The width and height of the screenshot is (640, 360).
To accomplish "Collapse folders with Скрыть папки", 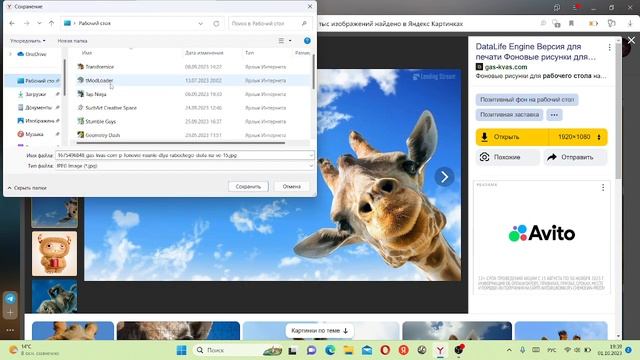I will click(27, 188).
